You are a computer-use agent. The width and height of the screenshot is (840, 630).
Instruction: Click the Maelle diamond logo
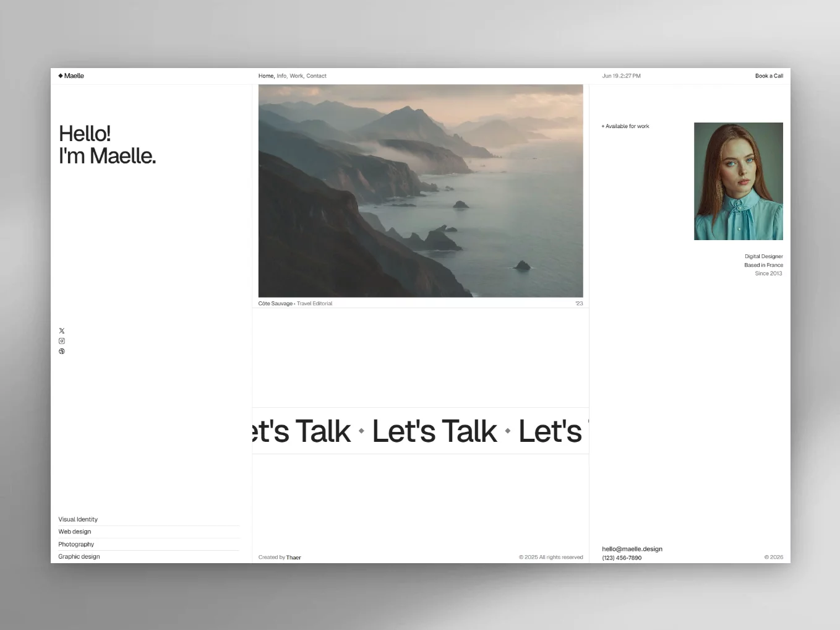tap(71, 76)
